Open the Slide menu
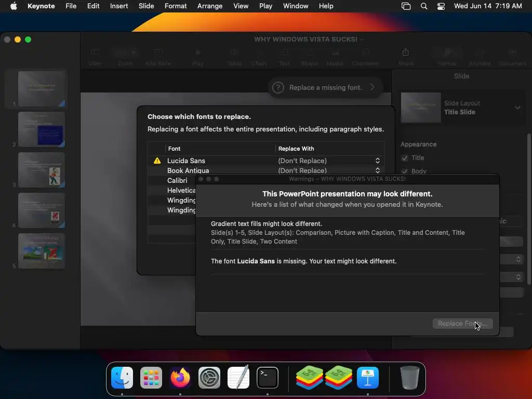The height and width of the screenshot is (399, 532). [146, 6]
